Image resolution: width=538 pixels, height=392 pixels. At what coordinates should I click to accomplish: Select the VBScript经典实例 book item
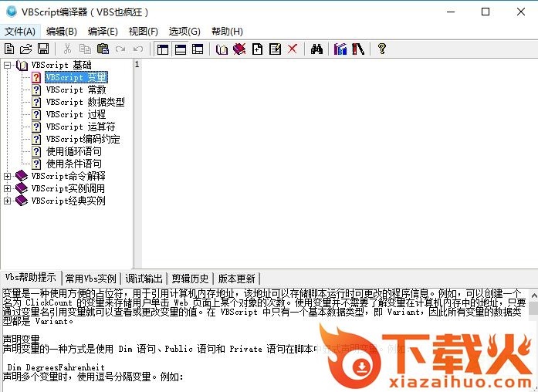[x=68, y=201]
